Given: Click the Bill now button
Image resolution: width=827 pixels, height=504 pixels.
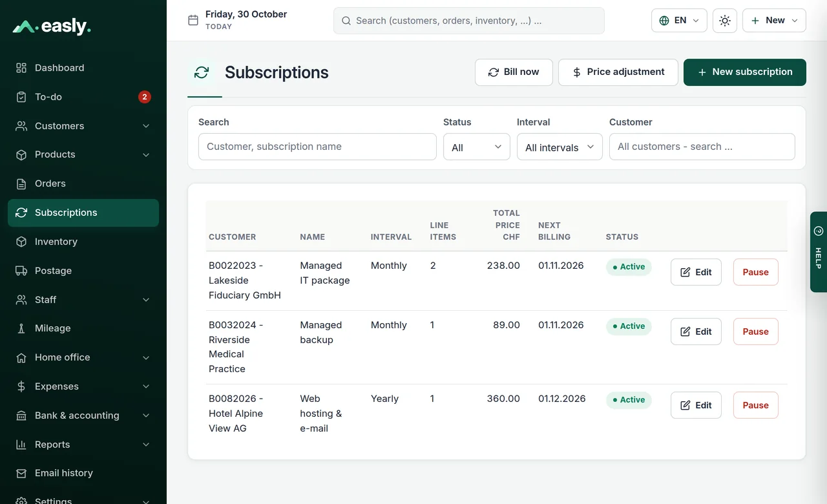Looking at the screenshot, I should (514, 72).
